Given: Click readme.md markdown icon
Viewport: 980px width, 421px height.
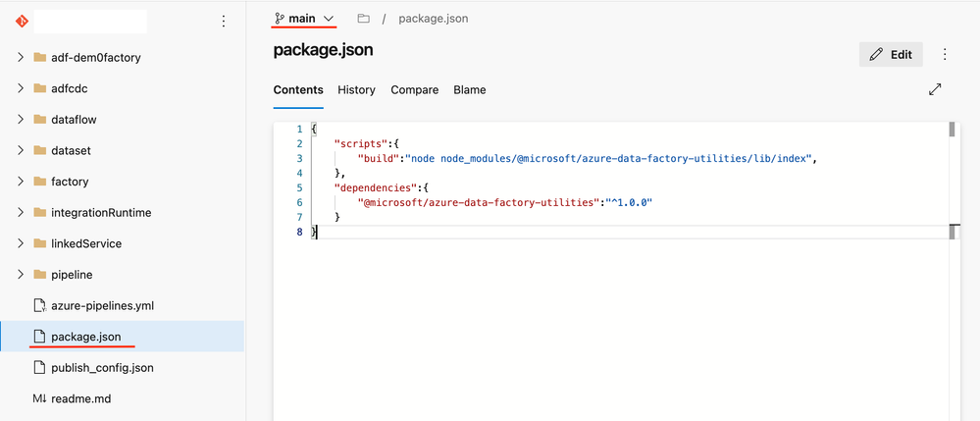Looking at the screenshot, I should point(40,398).
